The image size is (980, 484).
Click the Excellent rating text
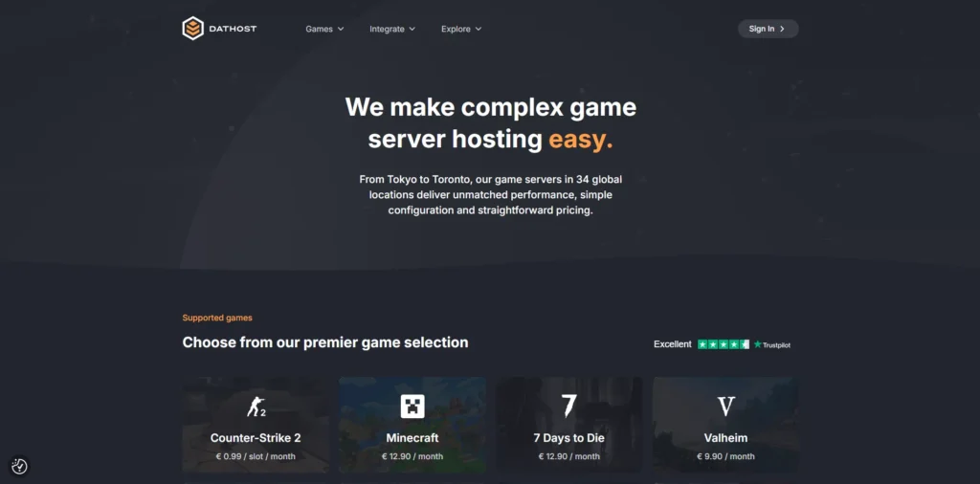coord(673,344)
